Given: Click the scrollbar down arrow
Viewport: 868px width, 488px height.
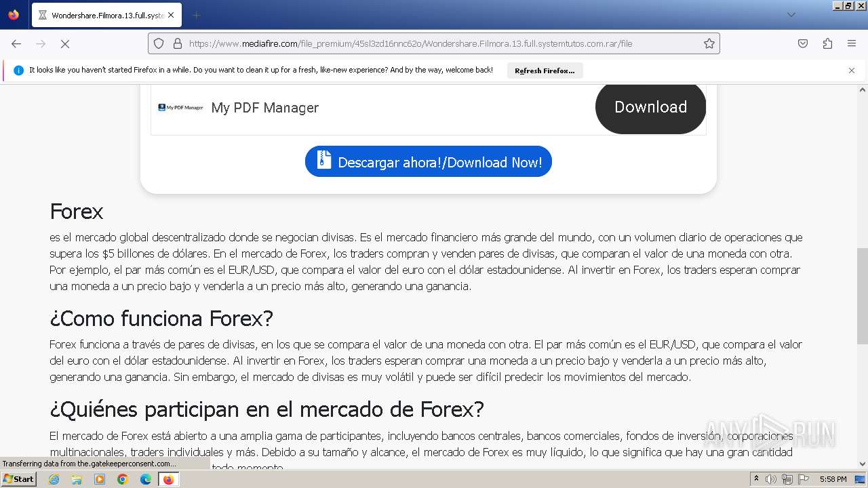Looking at the screenshot, I should click(863, 464).
